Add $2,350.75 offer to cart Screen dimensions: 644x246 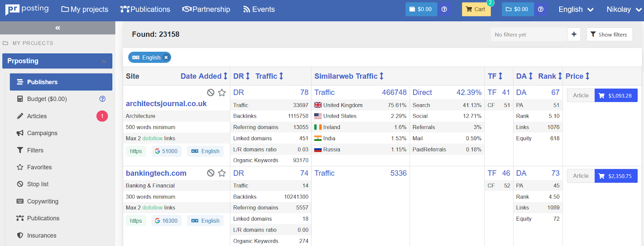pos(616,176)
